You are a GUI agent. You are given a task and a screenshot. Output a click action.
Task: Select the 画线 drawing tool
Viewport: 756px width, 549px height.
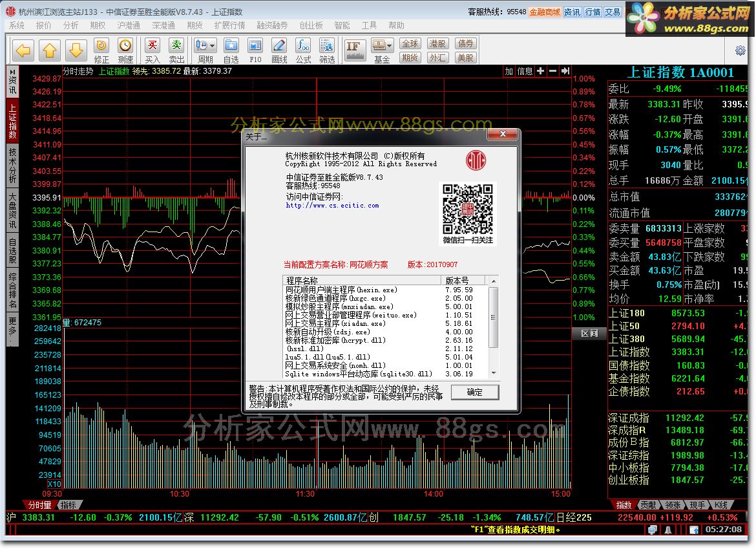point(279,50)
